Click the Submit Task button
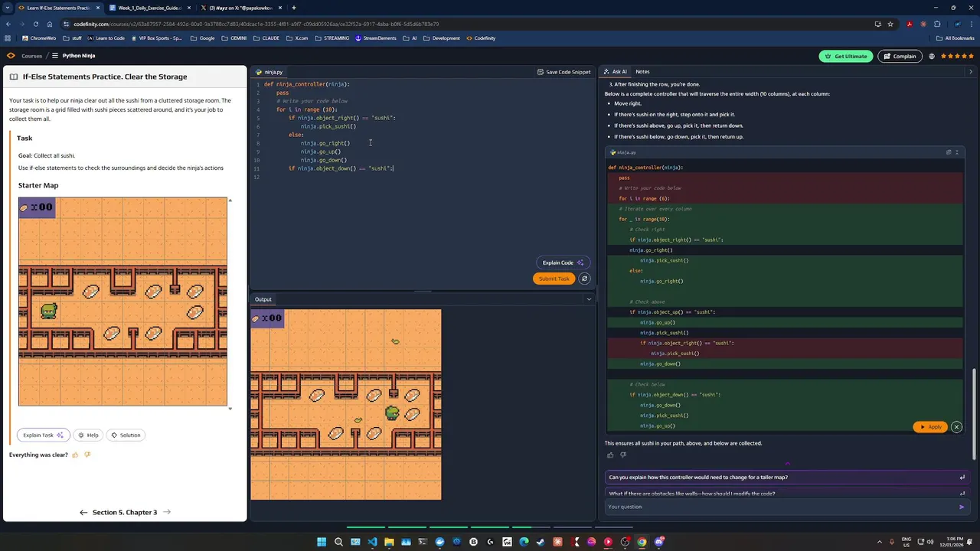 (554, 279)
